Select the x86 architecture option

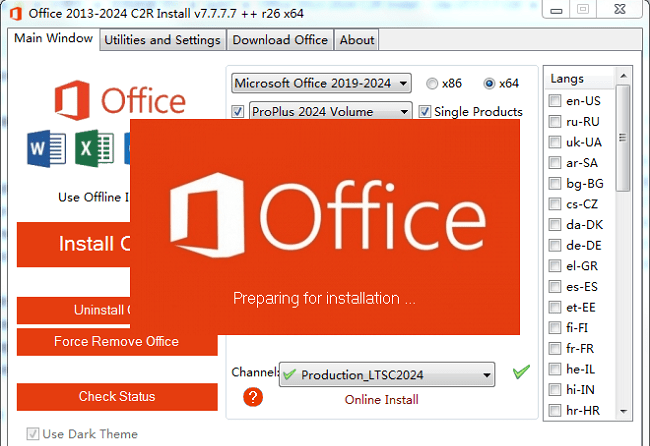click(x=432, y=83)
